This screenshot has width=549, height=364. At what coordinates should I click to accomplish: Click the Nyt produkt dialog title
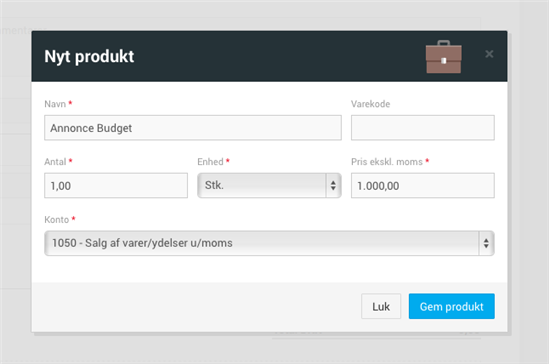click(89, 56)
